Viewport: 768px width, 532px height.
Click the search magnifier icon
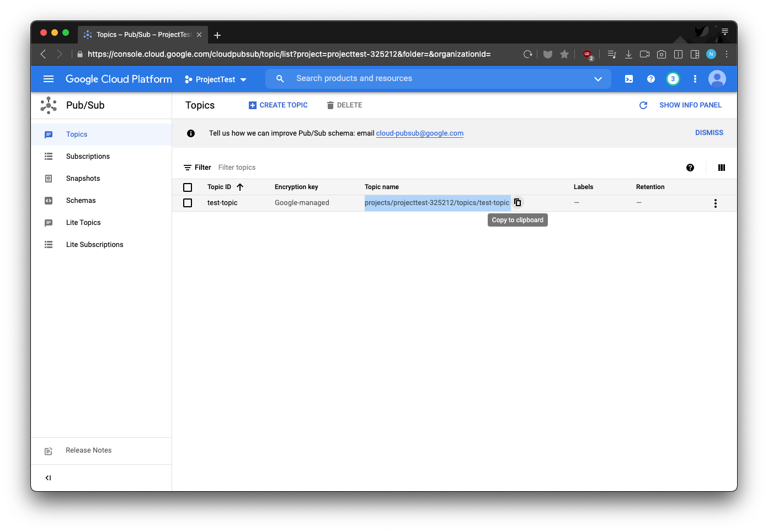click(x=280, y=79)
